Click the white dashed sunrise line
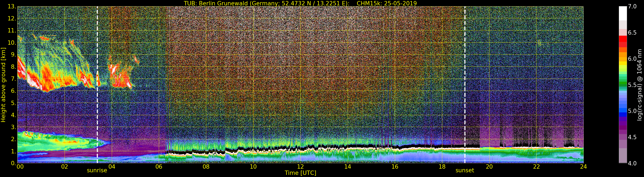Viewport: 644px width, 177px height. 97,85
